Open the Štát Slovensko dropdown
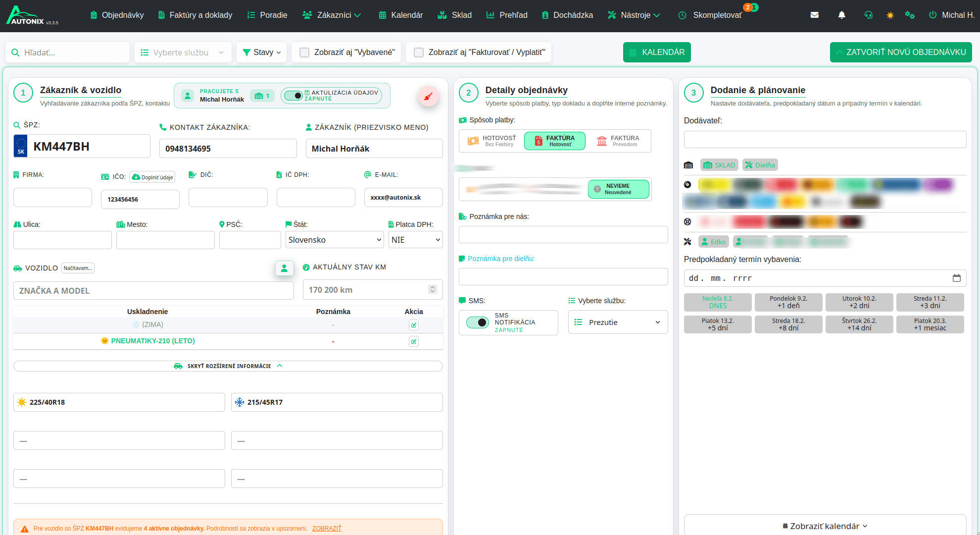The height and width of the screenshot is (535, 980). pyautogui.click(x=335, y=240)
